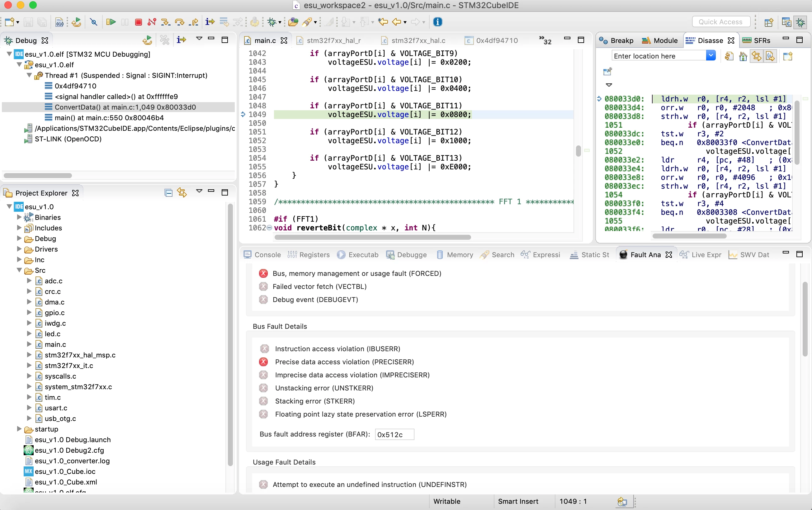The width and height of the screenshot is (812, 510).
Task: Click the Quick Access search field
Action: point(721,22)
